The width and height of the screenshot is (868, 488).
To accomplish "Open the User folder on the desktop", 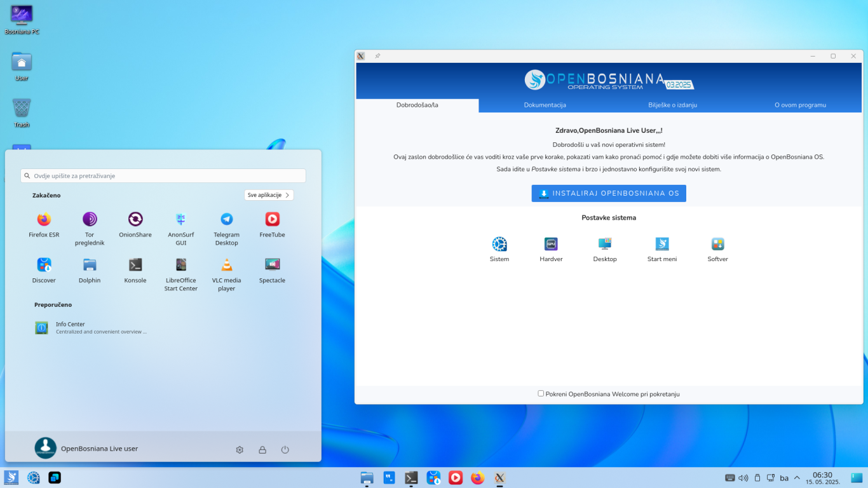I will coord(22,67).
